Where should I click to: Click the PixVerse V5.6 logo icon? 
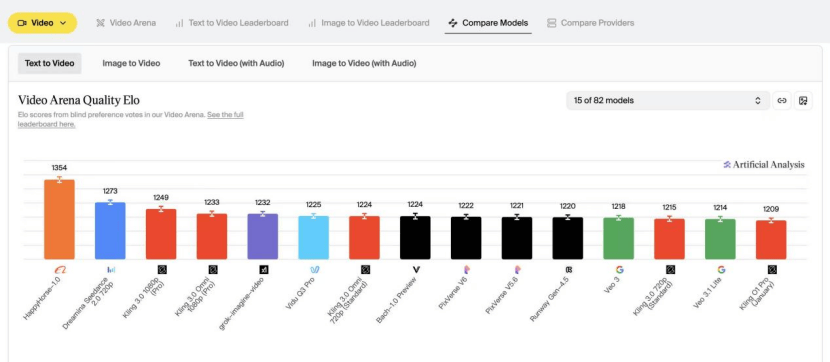(518, 270)
